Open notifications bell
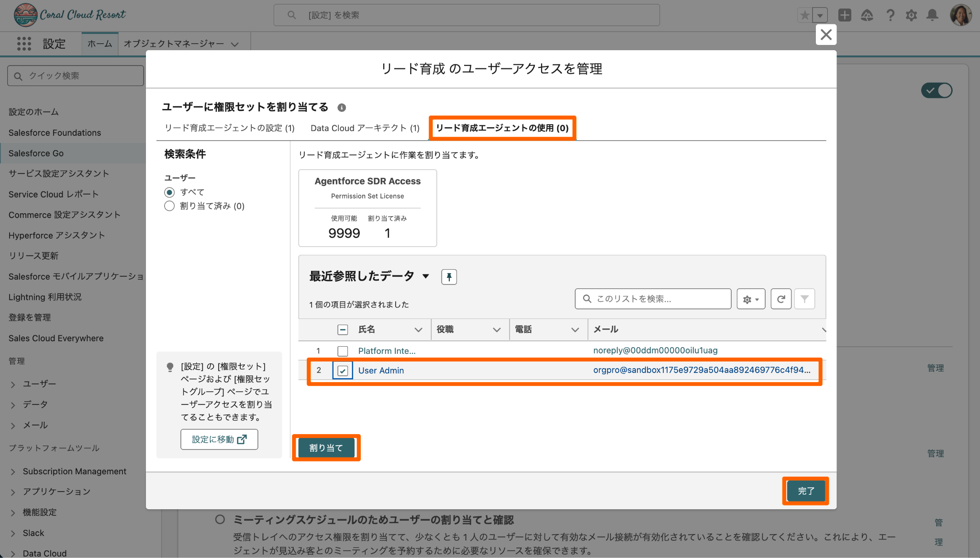 [x=932, y=15]
